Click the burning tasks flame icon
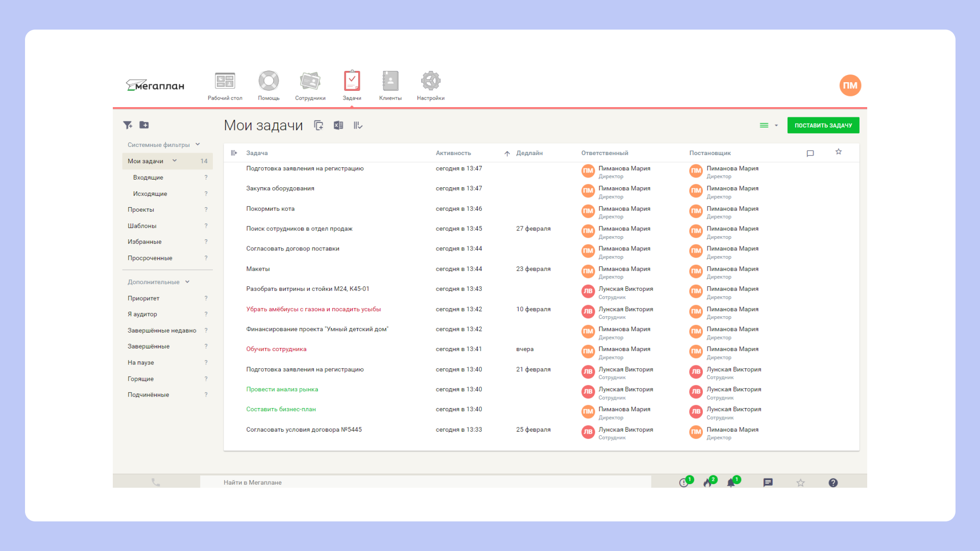The height and width of the screenshot is (551, 980). (x=708, y=483)
